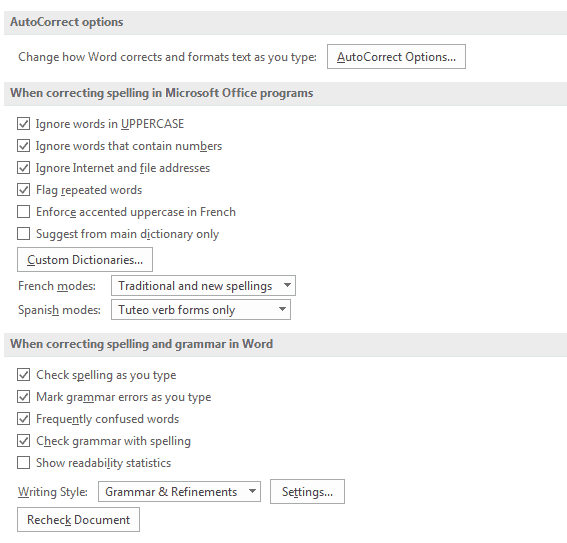Disable Ignore Internet and file addresses
The height and width of the screenshot is (543, 567).
coord(24,168)
